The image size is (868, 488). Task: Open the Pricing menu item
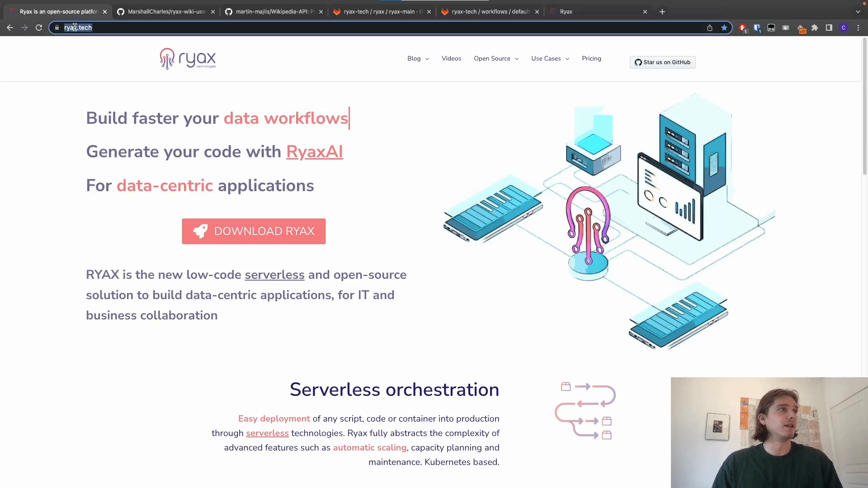[591, 59]
